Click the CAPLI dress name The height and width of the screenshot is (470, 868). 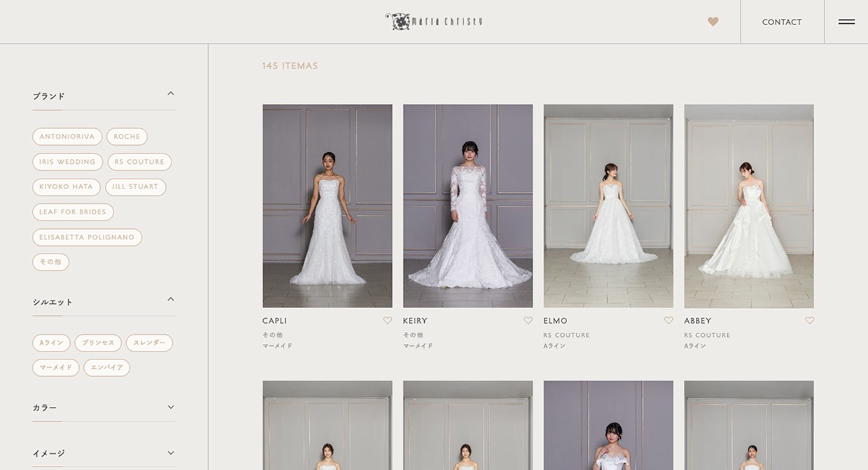(274, 321)
